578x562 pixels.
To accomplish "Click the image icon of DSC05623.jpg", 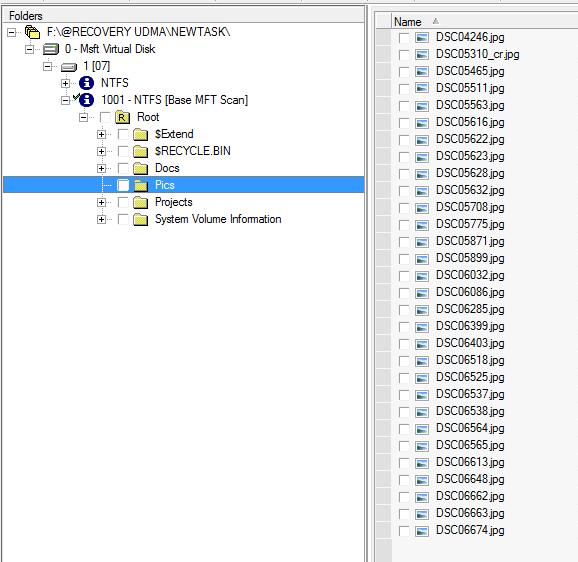I will (422, 157).
